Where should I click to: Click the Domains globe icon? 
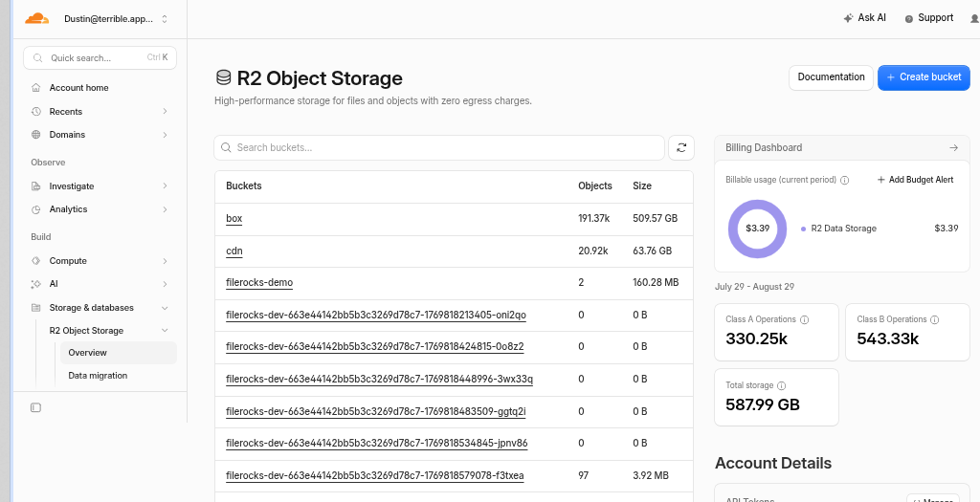pyautogui.click(x=36, y=135)
